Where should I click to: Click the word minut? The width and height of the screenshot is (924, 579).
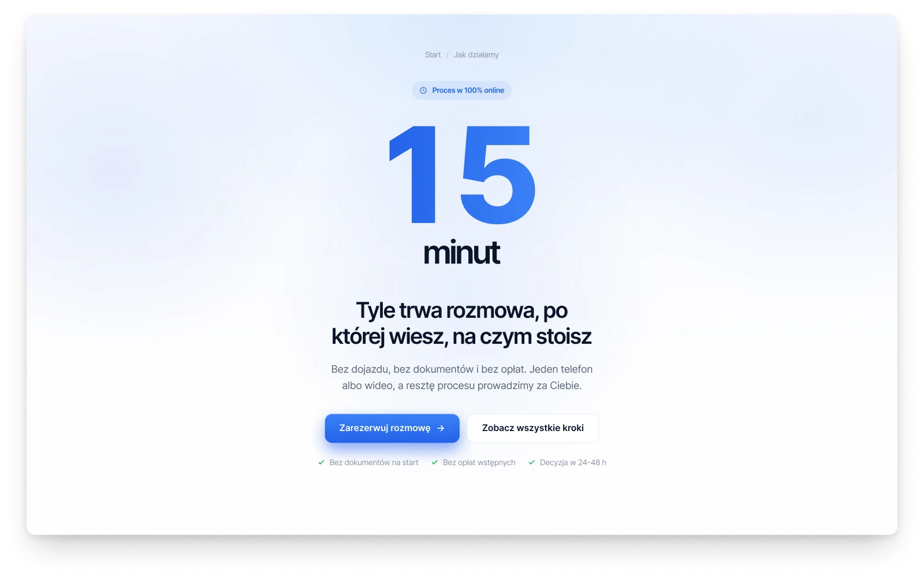pyautogui.click(x=462, y=253)
